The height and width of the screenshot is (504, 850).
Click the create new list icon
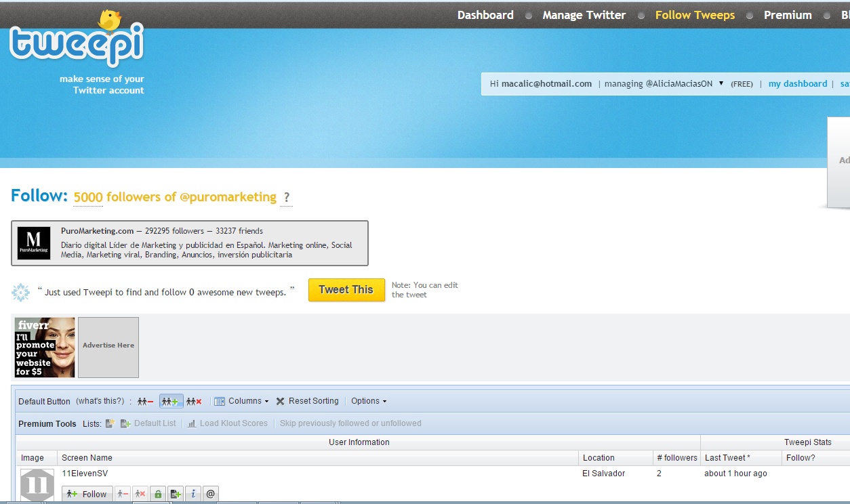[x=110, y=423]
